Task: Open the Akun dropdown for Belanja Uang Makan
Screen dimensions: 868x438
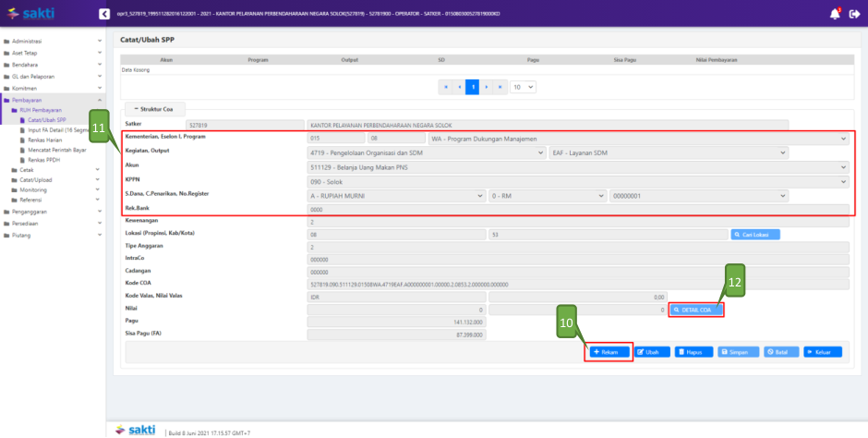Action: tap(577, 167)
